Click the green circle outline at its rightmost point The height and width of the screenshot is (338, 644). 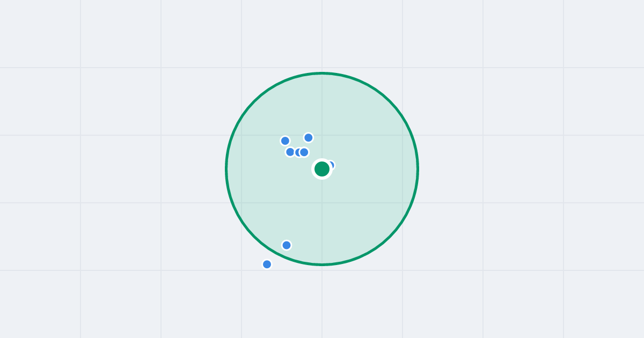[418, 169]
